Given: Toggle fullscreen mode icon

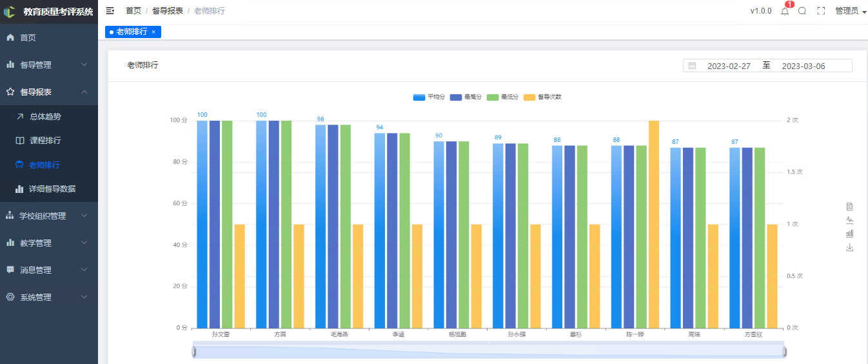Looking at the screenshot, I should [821, 11].
